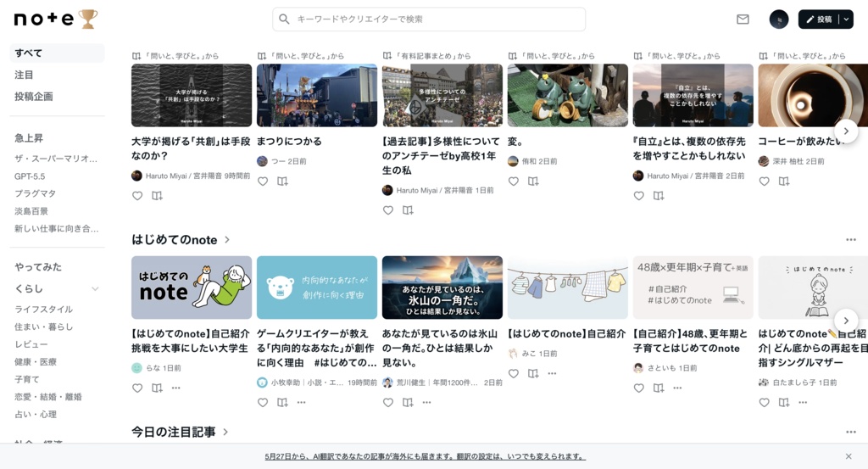Add 多様性についてのアンチテーゼ article to magazine
The width and height of the screenshot is (868, 469).
408,209
